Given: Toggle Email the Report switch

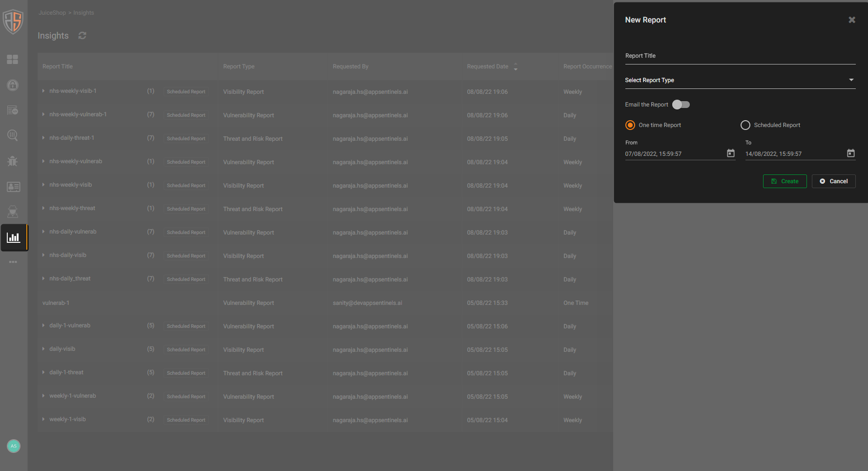Looking at the screenshot, I should click(x=681, y=105).
